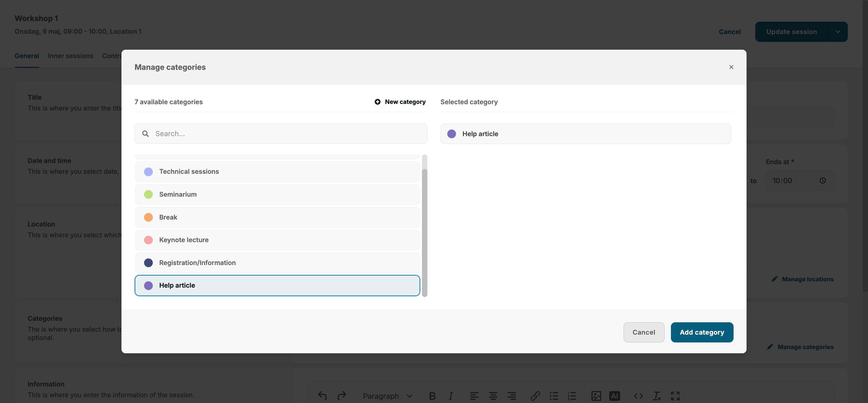
Task: Expand the editor to fullscreen
Action: point(675,396)
